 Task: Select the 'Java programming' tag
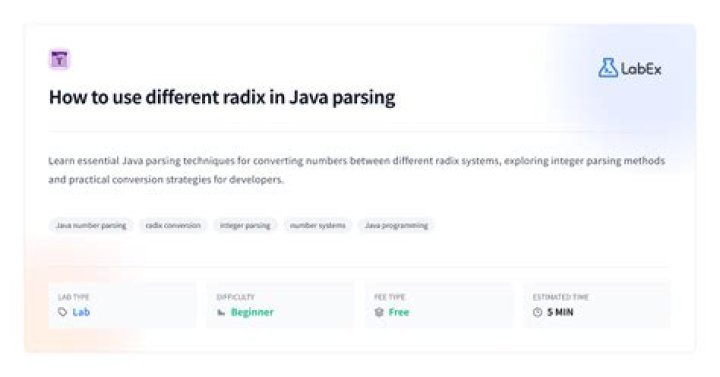click(x=396, y=225)
